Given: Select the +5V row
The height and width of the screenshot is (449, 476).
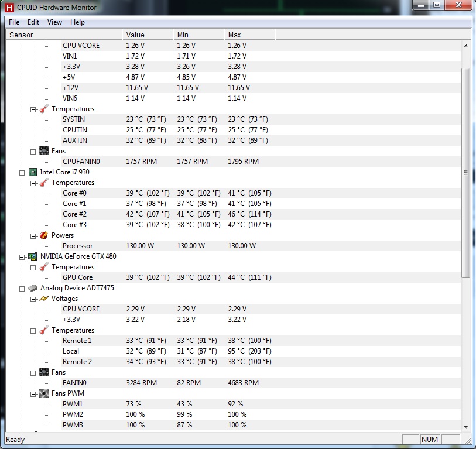Looking at the screenshot, I should pos(261,77).
